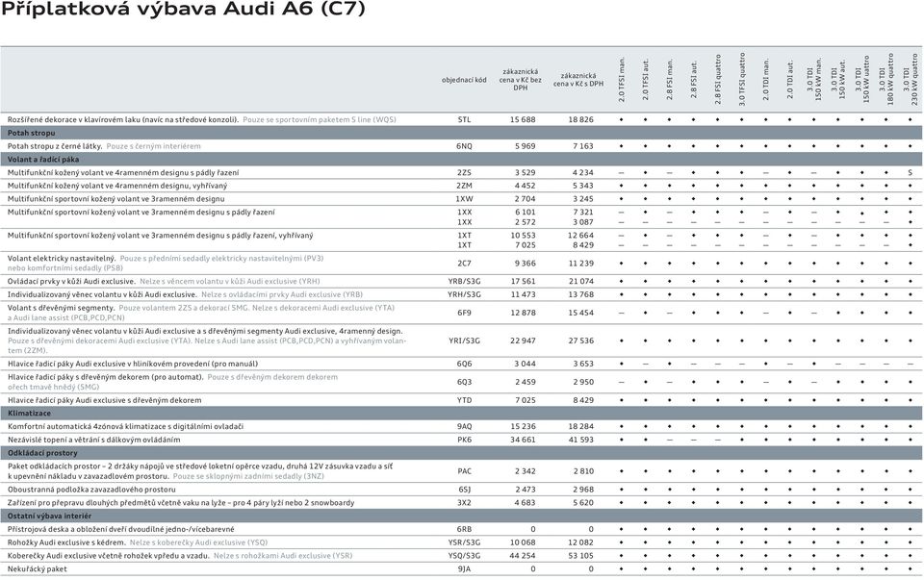The width and height of the screenshot is (924, 580).
Task: Click the '3.0 TDI 230 kW quattro' column header
Action: 911,80
